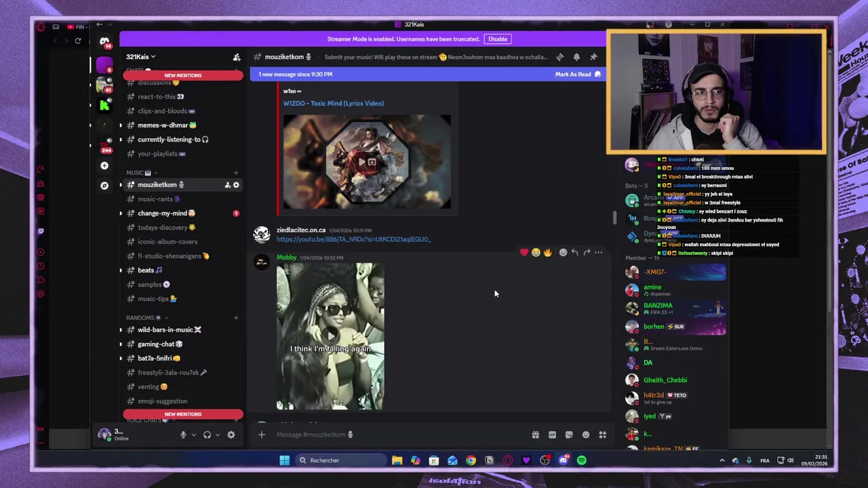868x488 pixels.
Task: Jump to bottom NEW MENTIONS pill
Action: pyautogui.click(x=183, y=414)
